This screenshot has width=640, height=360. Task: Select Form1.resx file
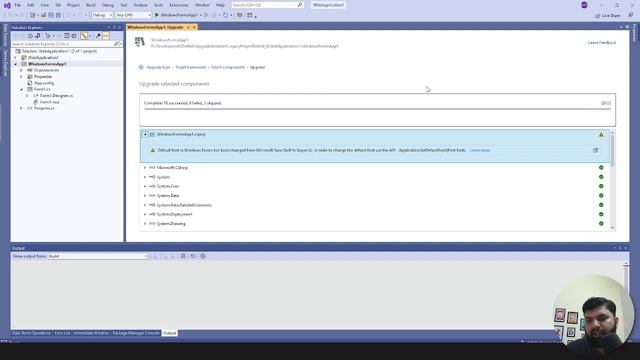tap(49, 102)
